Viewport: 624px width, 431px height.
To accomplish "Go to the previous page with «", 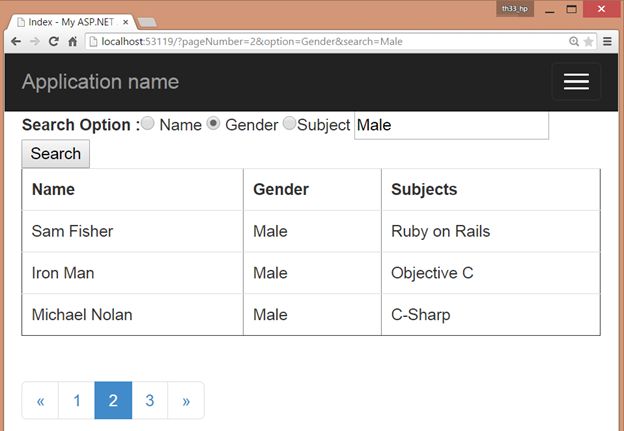I will 40,401.
